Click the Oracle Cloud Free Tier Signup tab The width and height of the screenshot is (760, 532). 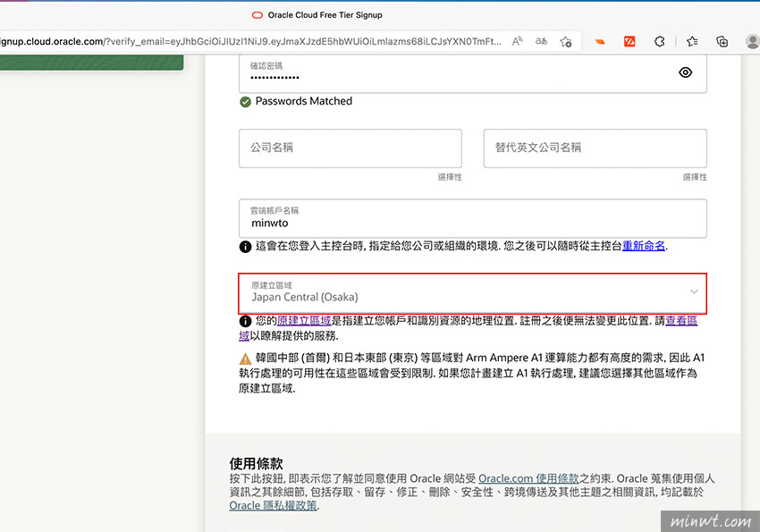(x=317, y=15)
